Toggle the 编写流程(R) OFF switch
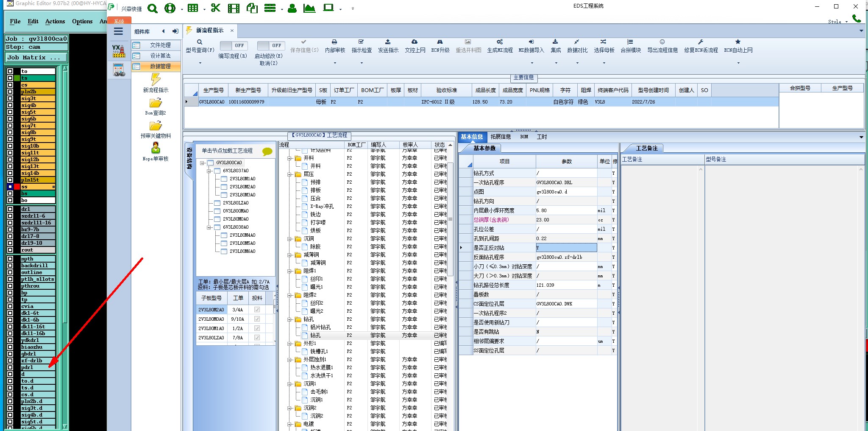868x431 pixels. [x=234, y=45]
